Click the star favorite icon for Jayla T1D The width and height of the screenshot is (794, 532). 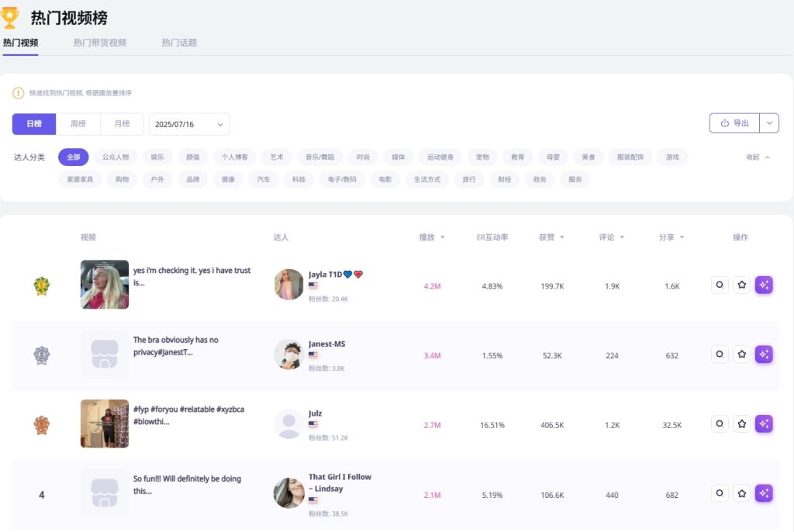pos(742,285)
